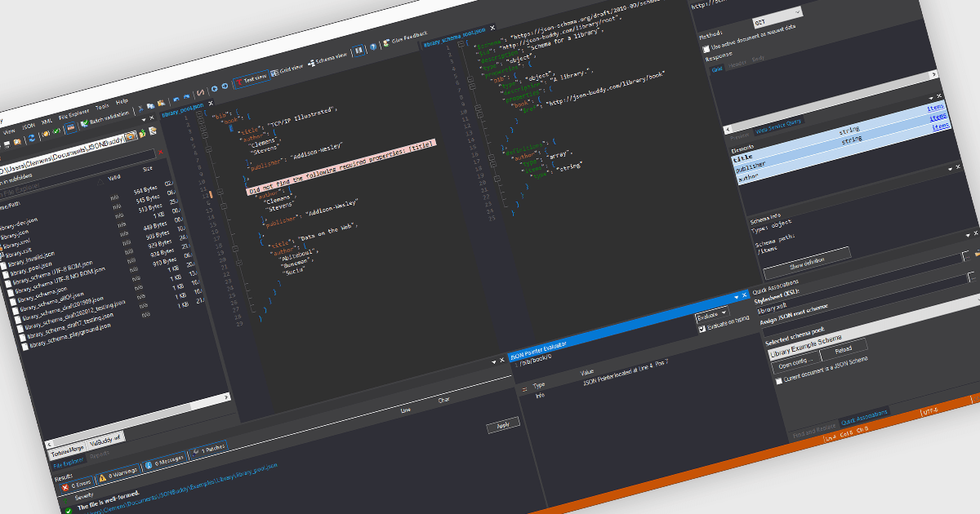Click the Open config button
Viewport: 980px width, 514px height.
click(x=795, y=363)
